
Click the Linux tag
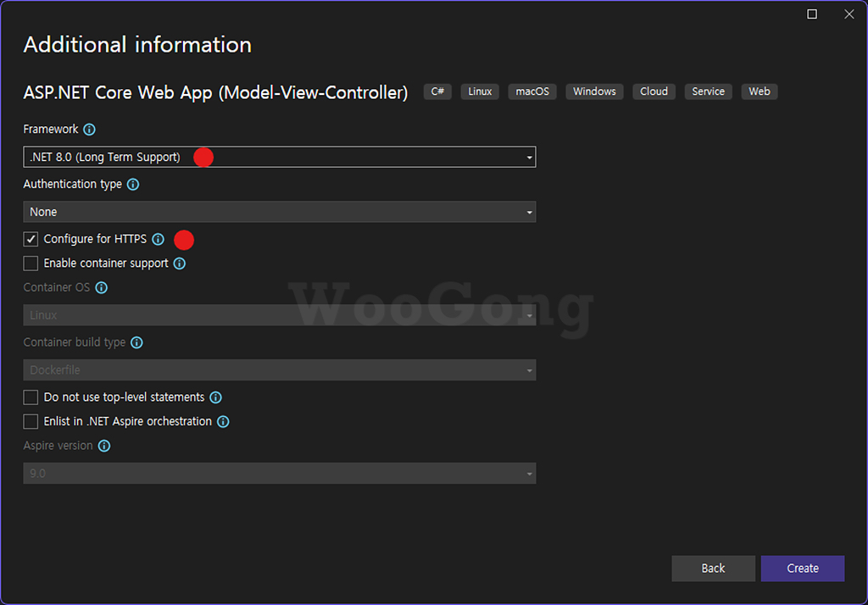(480, 92)
